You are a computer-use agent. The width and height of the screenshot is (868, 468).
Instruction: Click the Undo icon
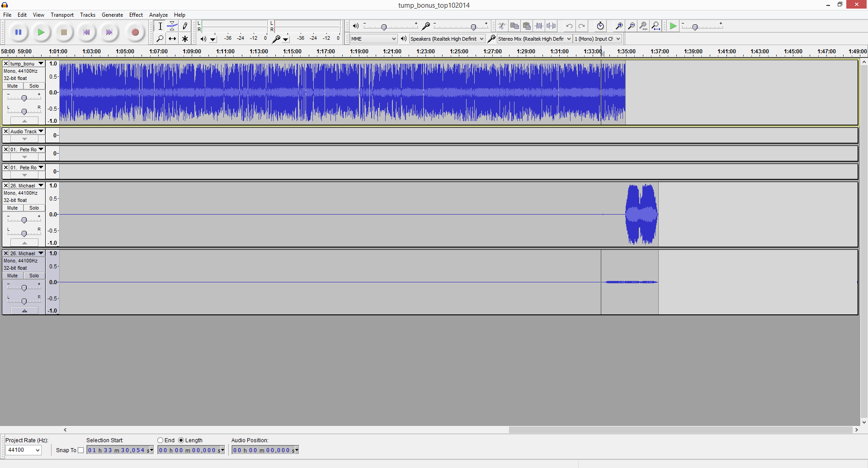[569, 26]
